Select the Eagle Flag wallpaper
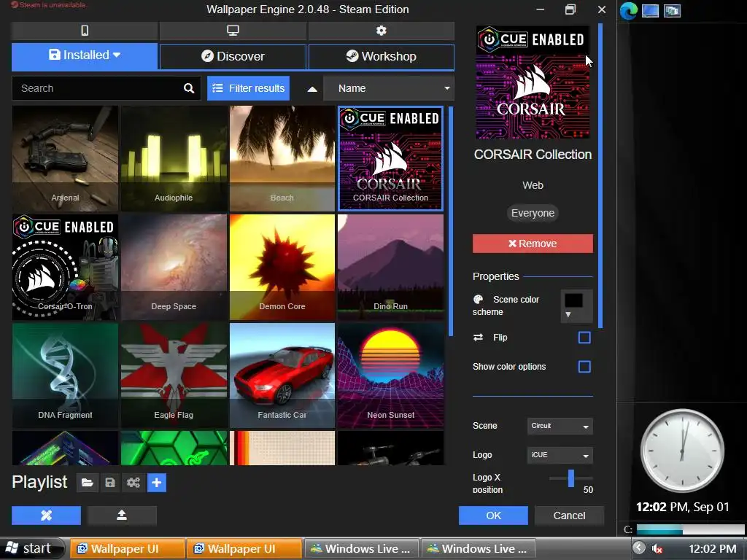 pyautogui.click(x=174, y=376)
